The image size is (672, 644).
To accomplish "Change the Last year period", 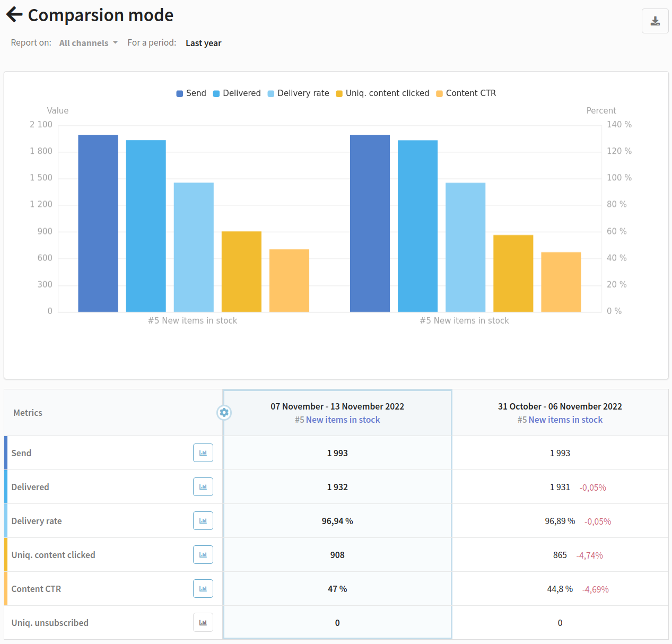I will [204, 43].
